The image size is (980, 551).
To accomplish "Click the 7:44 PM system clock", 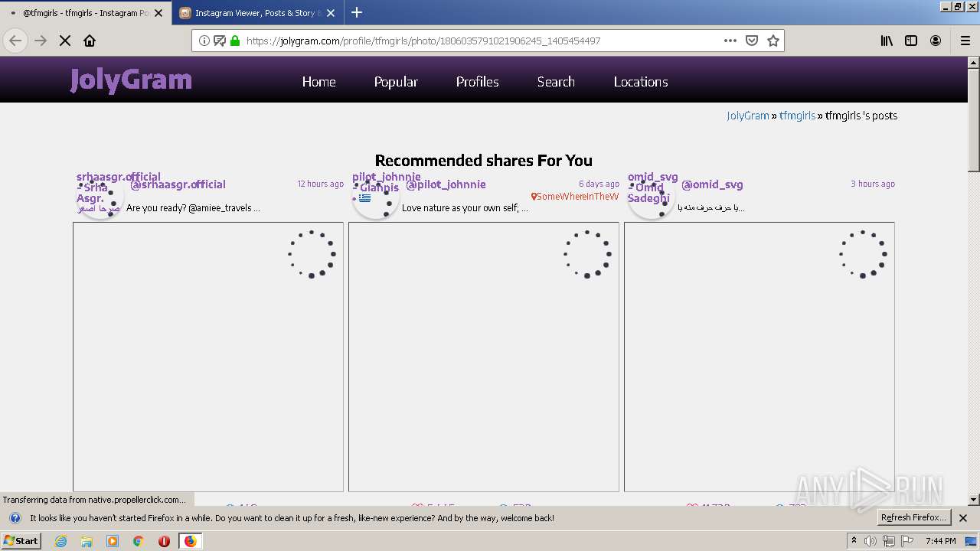I will click(940, 541).
